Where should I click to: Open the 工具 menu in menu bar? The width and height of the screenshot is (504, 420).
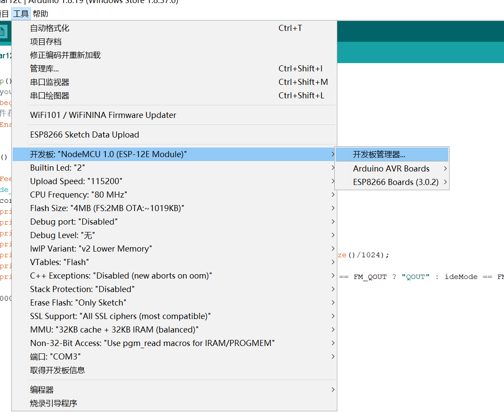click(x=21, y=14)
